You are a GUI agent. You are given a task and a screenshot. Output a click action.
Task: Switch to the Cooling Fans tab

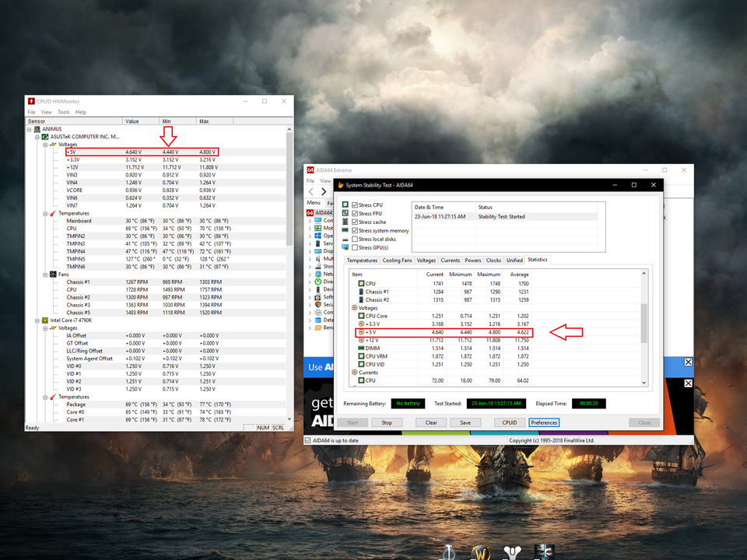[397, 261]
